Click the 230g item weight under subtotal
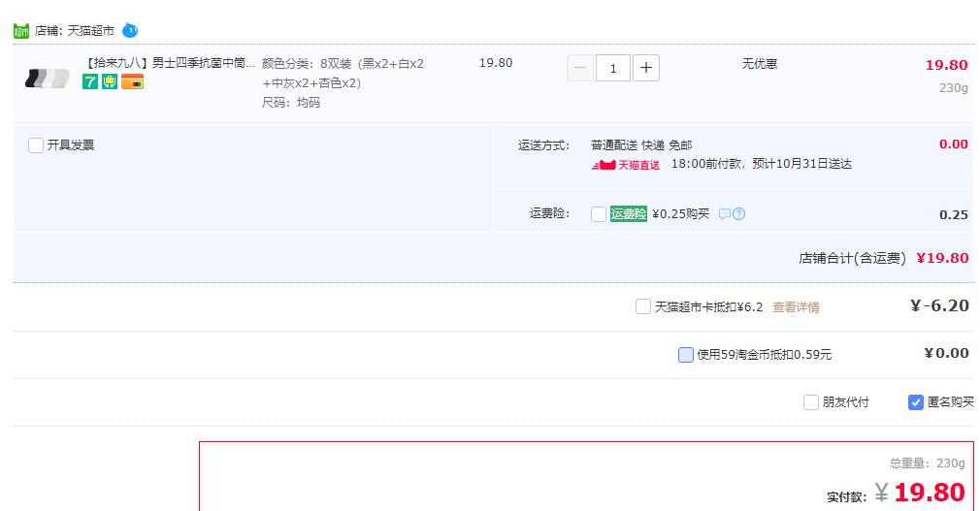The image size is (980, 511). [953, 88]
